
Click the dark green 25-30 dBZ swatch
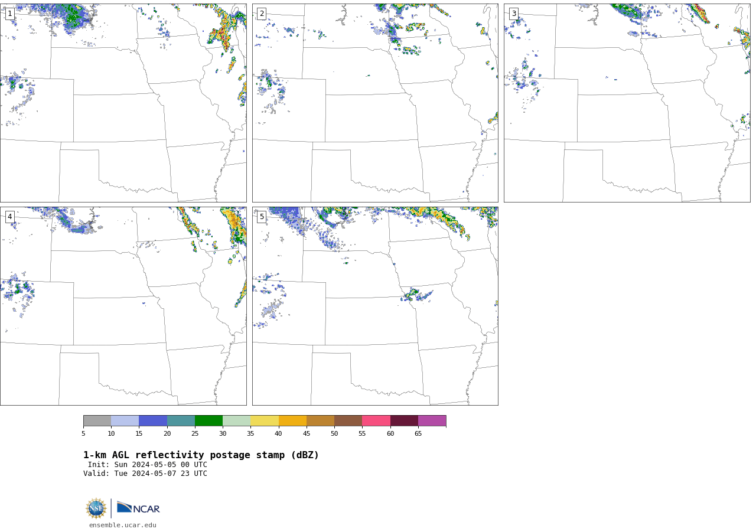pyautogui.click(x=208, y=420)
